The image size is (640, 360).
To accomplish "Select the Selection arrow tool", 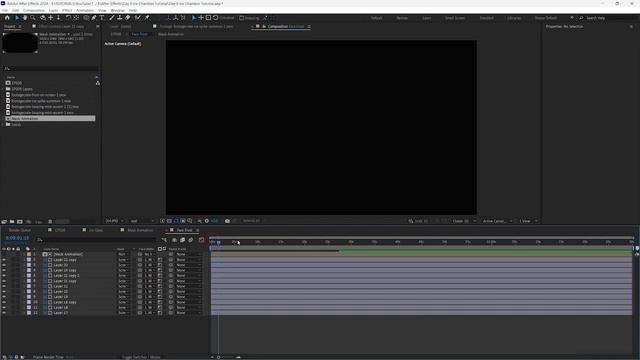I will (x=17, y=18).
